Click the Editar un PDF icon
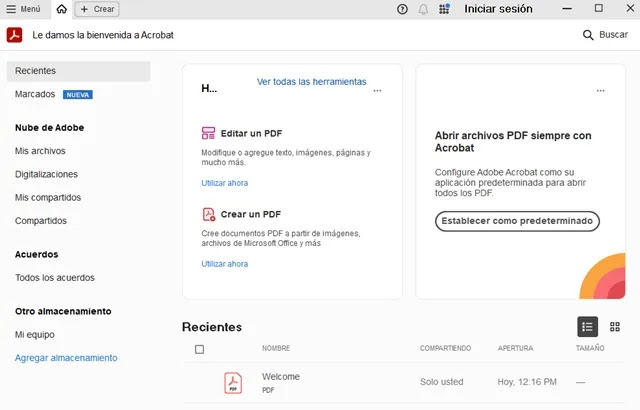Screen dimensions: 640x410 coord(208,133)
